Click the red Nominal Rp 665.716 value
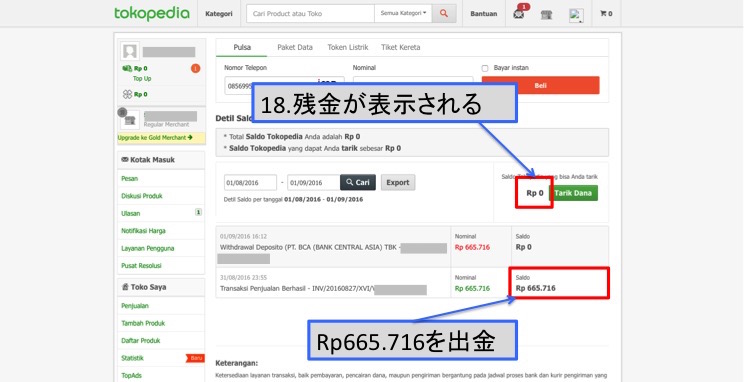Image resolution: width=750 pixels, height=382 pixels. point(472,247)
